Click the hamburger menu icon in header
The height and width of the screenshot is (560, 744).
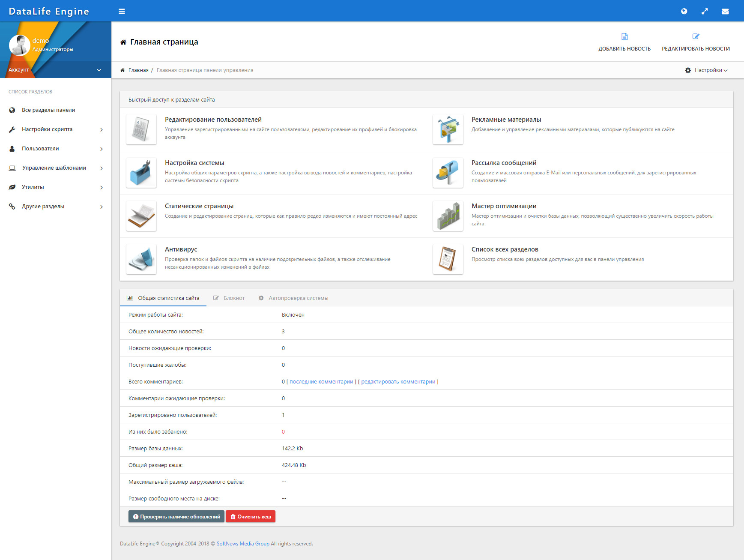[x=122, y=11]
